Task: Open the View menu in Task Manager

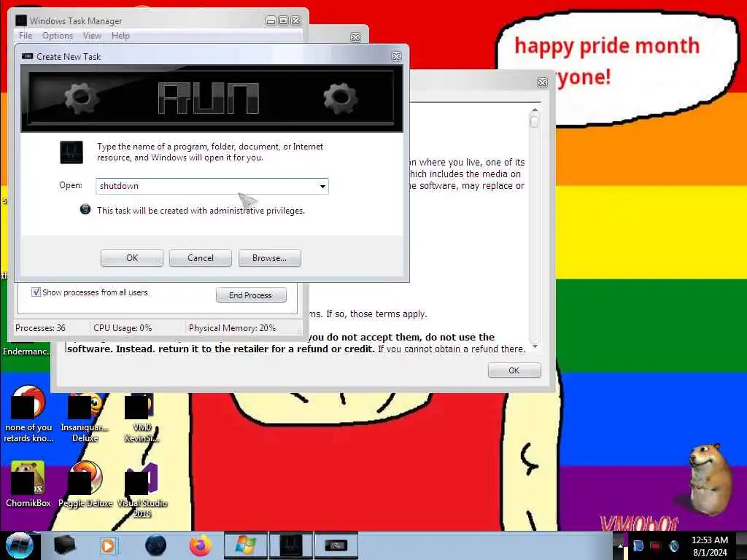Action: 92,36
